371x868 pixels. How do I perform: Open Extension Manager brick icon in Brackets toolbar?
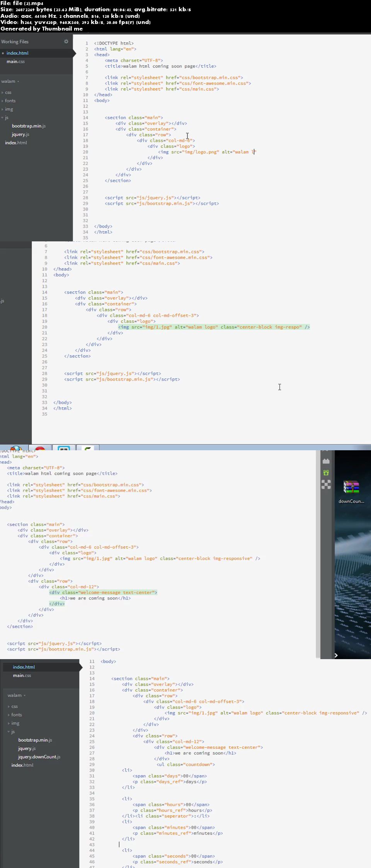point(326,461)
